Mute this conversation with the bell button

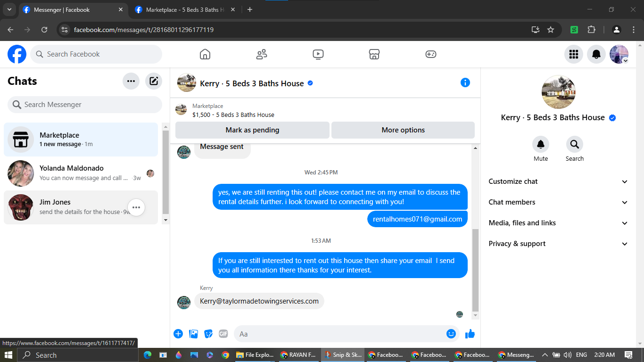click(541, 144)
